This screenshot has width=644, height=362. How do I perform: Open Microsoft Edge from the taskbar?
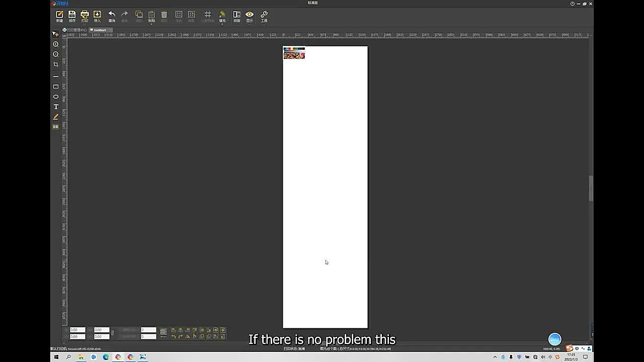tap(106, 357)
